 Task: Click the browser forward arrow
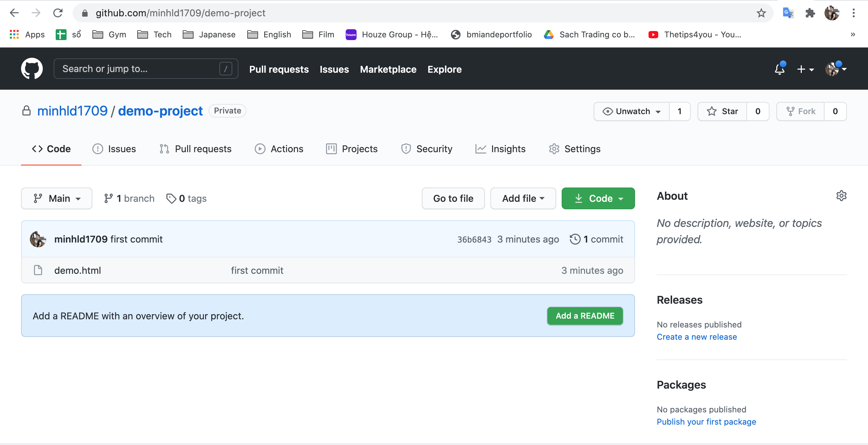[36, 13]
